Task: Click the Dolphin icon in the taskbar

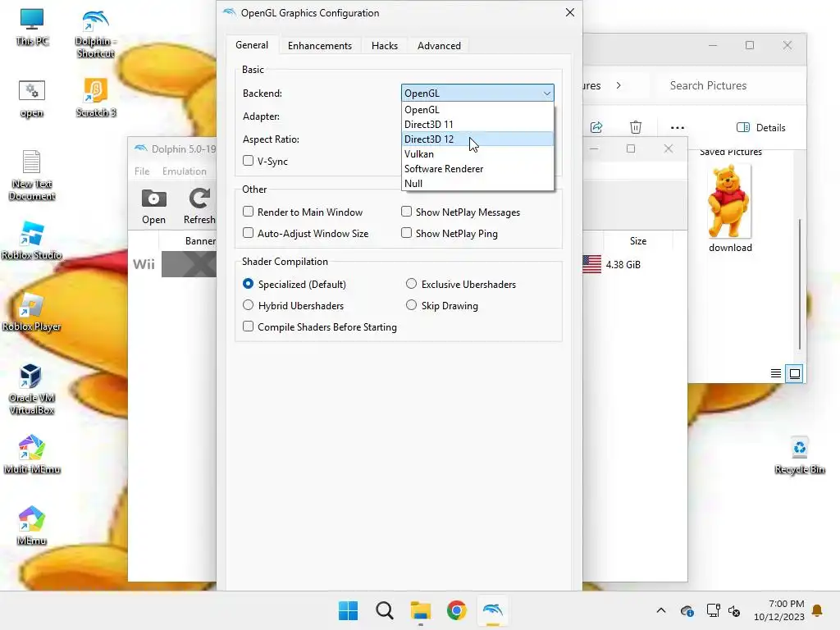Action: (x=492, y=610)
